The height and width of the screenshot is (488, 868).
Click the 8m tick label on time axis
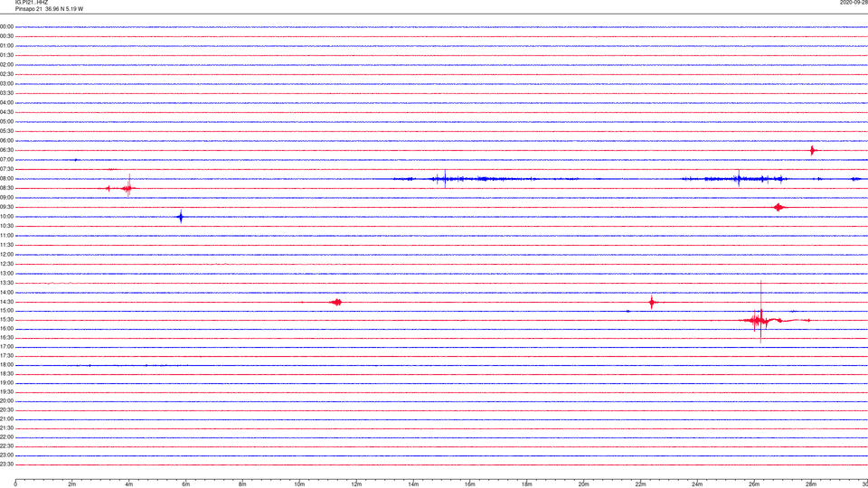[242, 484]
